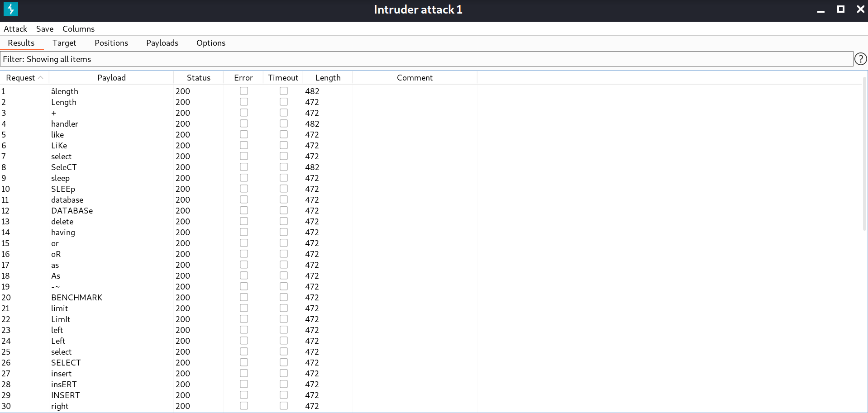Screen dimensions: 868x413
Task: Toggle Timeout checkbox for request 1
Action: tap(284, 91)
